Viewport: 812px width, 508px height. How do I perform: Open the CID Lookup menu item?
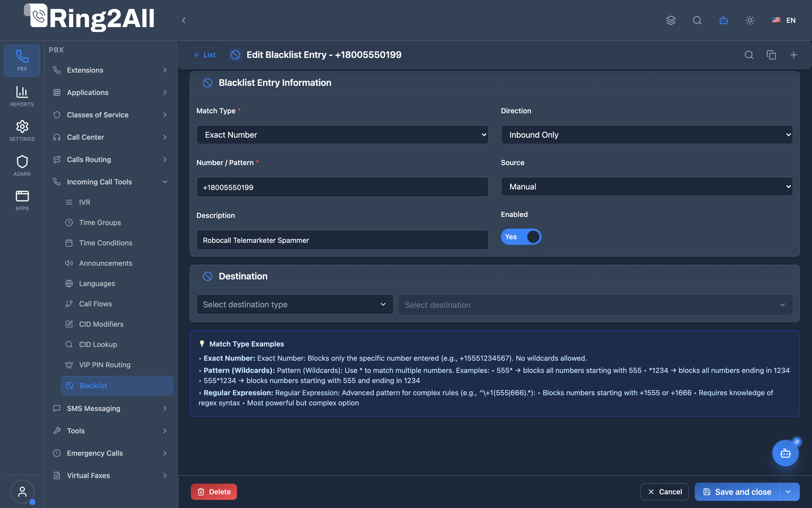click(x=117, y=344)
